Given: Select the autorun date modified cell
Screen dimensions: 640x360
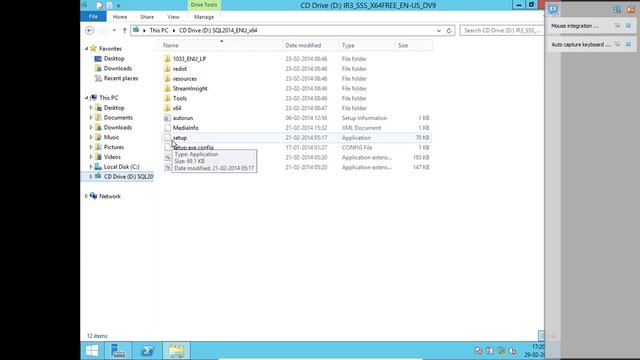Looking at the screenshot, I should coord(306,118).
